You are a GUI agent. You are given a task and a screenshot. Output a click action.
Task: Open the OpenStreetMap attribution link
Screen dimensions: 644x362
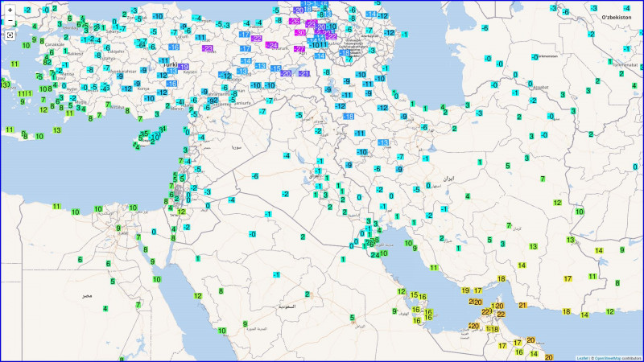point(608,358)
